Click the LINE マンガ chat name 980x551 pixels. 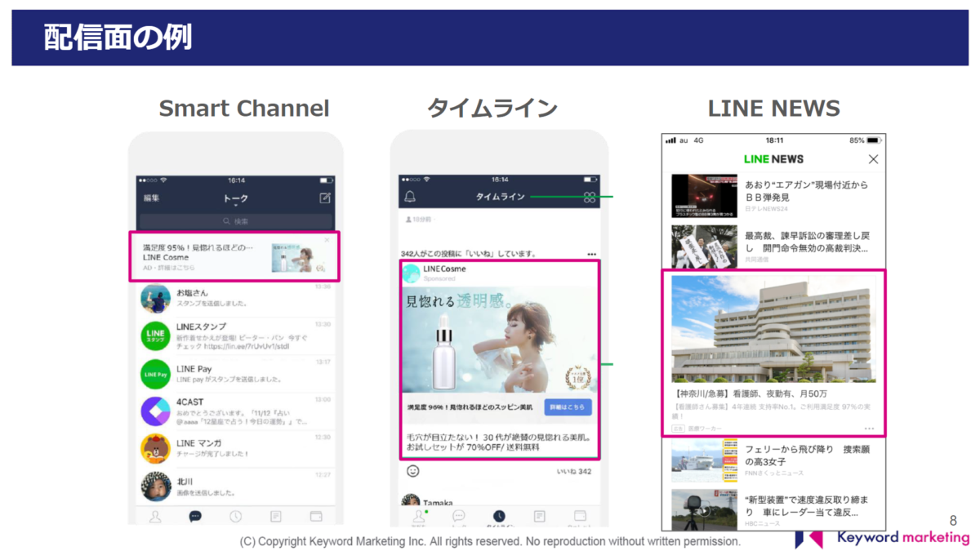(198, 442)
